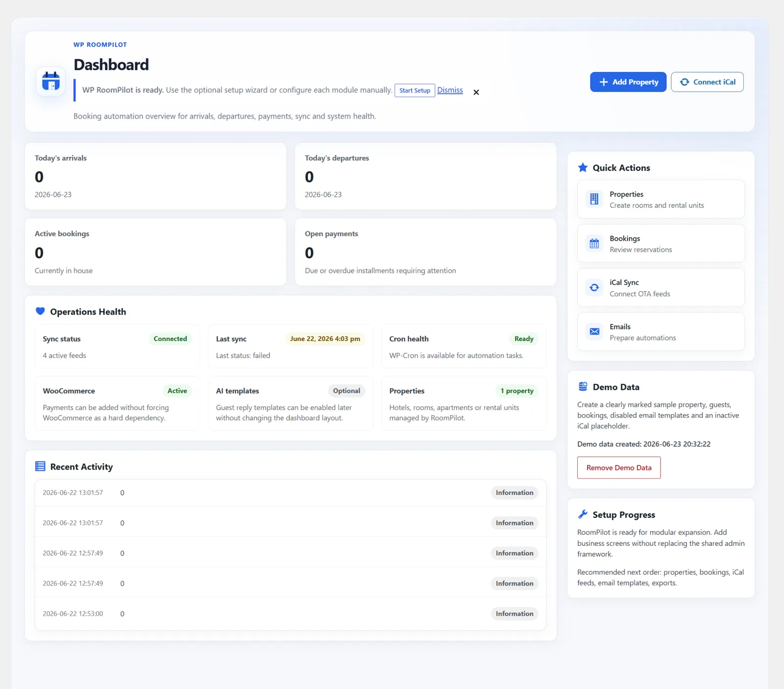Click the sync icon in Connect iCal
Viewport: 784px width, 689px height.
click(x=685, y=82)
